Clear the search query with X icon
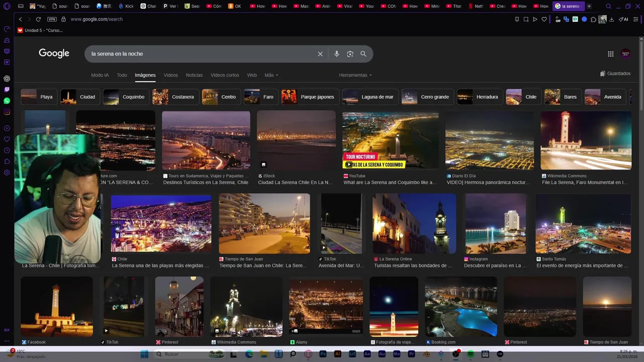 [320, 54]
